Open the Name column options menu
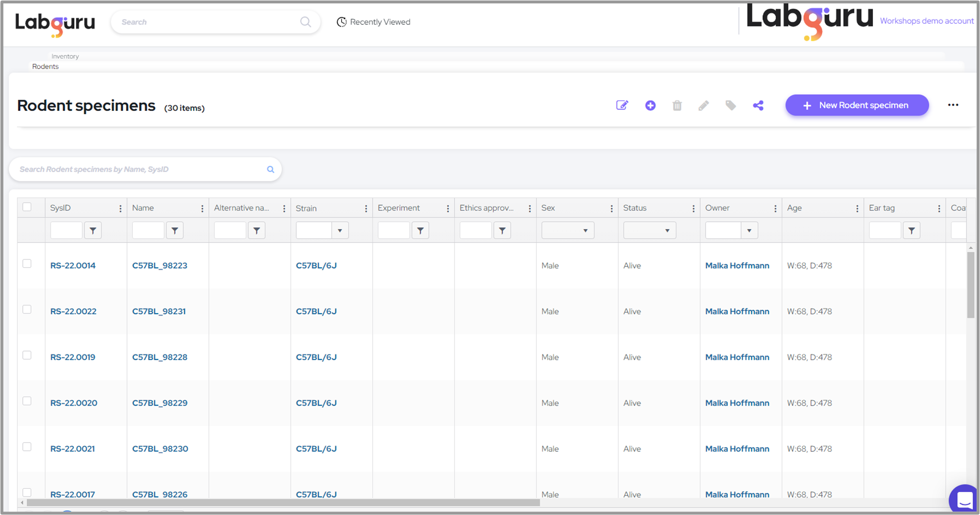Screen dimensions: 980x515 pyautogui.click(x=202, y=209)
